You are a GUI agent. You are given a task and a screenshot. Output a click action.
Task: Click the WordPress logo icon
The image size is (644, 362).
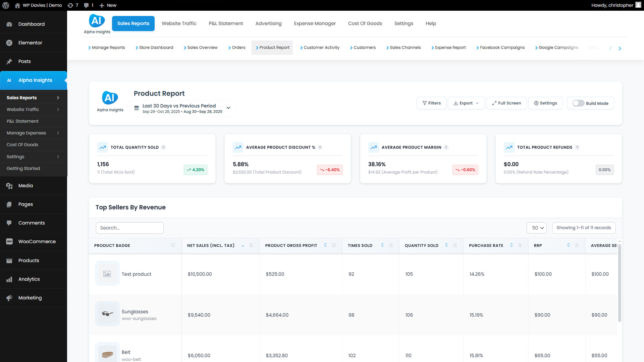(x=6, y=5)
